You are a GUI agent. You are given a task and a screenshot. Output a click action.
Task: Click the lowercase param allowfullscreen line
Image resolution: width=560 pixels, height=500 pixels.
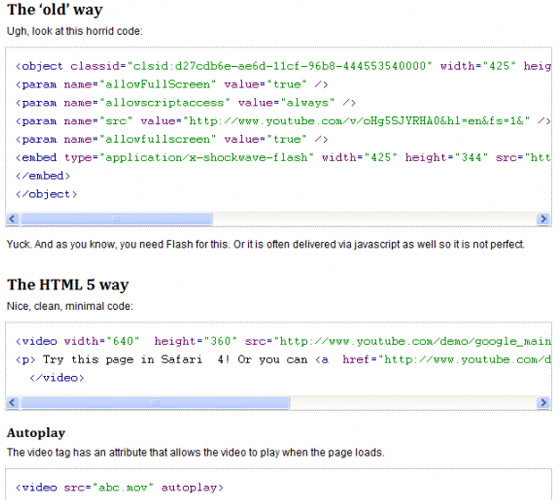[x=171, y=139]
